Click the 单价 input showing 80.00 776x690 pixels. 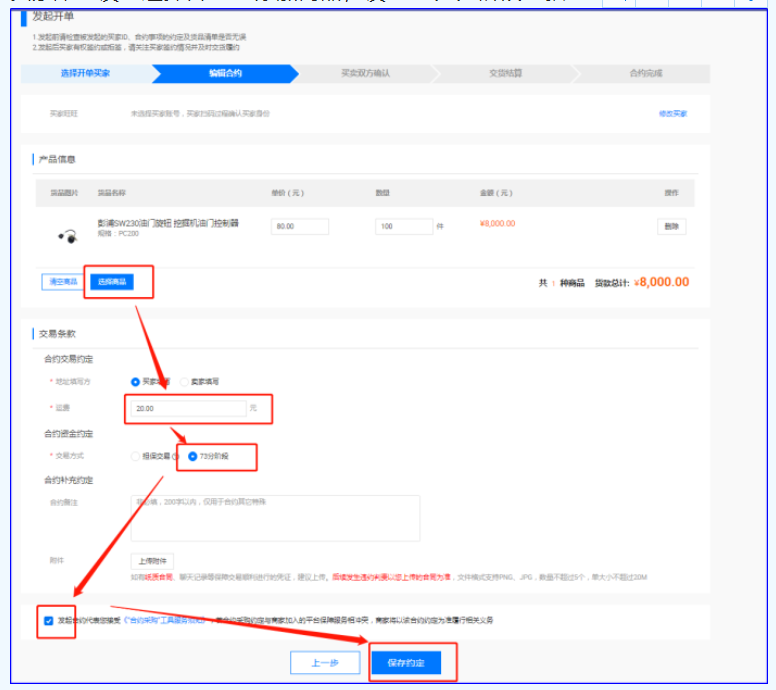point(300,227)
